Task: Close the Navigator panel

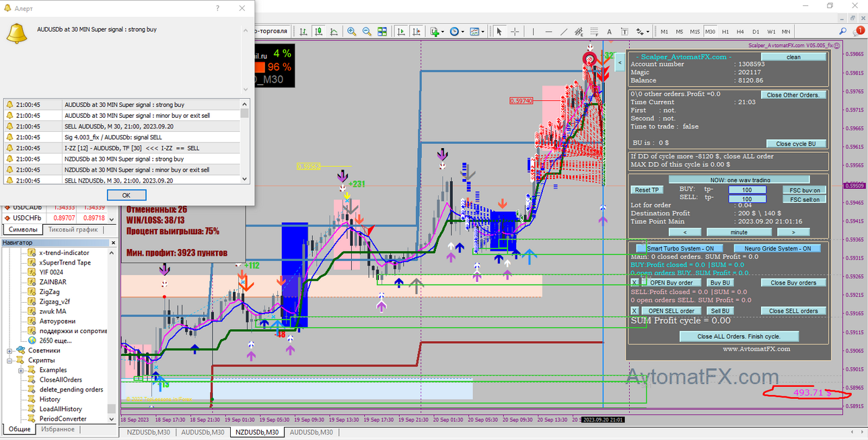Action: click(x=113, y=242)
